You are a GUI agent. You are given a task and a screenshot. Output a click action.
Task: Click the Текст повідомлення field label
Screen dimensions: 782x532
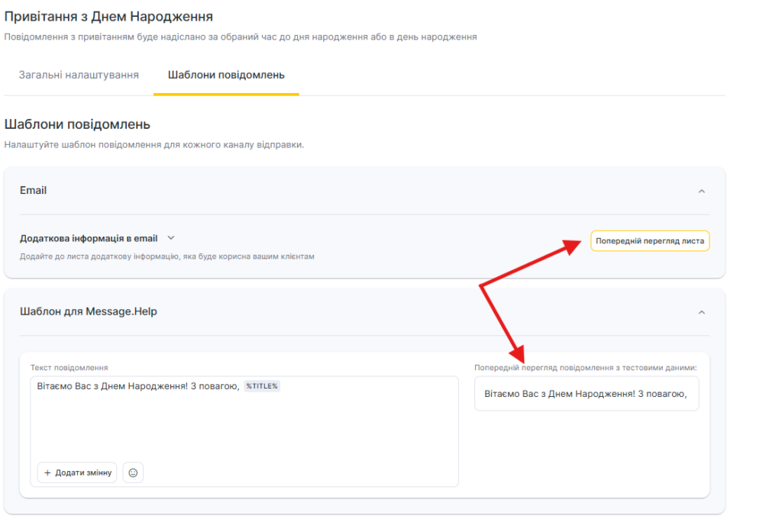(69, 367)
